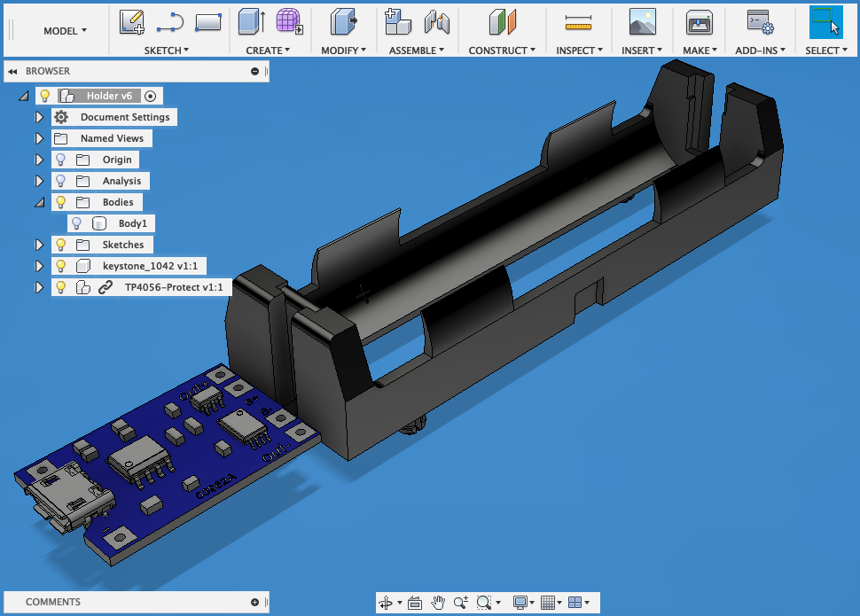Toggle visibility of the Sketches folder

pos(61,245)
